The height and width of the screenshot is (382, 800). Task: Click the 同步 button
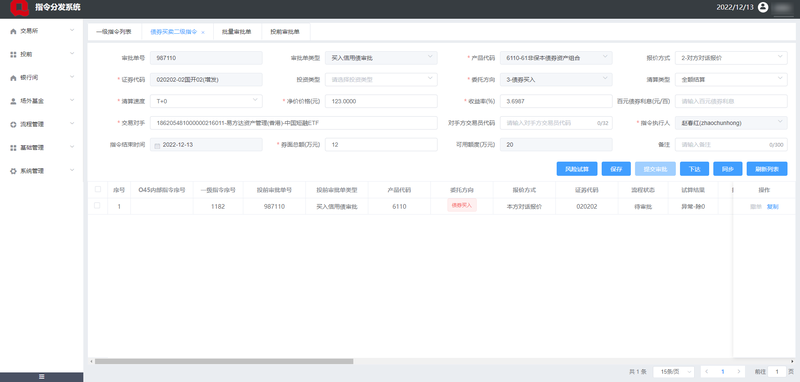[x=728, y=169]
